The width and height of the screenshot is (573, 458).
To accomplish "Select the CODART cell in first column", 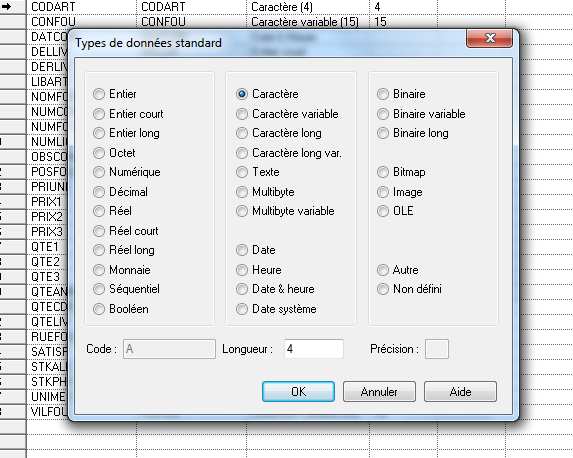I will click(x=81, y=7).
